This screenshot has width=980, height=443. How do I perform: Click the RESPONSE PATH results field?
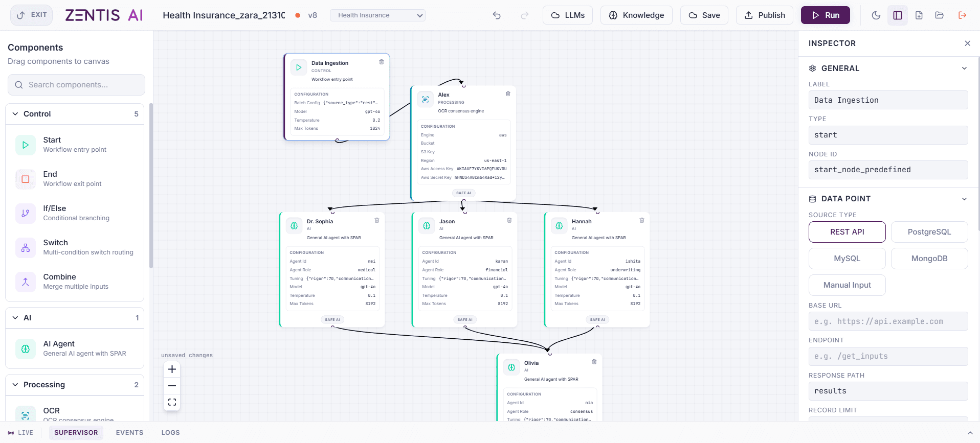888,391
